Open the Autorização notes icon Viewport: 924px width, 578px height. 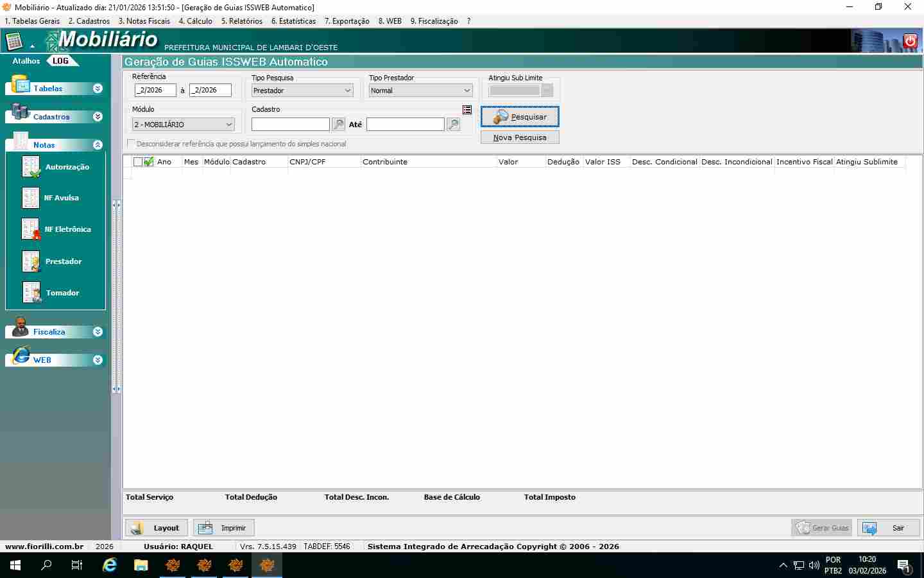point(31,167)
